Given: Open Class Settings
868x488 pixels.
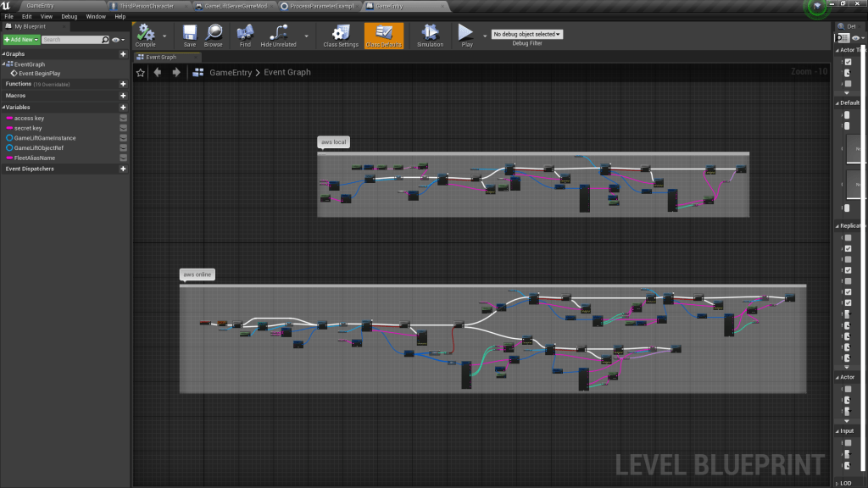Looking at the screenshot, I should [341, 33].
